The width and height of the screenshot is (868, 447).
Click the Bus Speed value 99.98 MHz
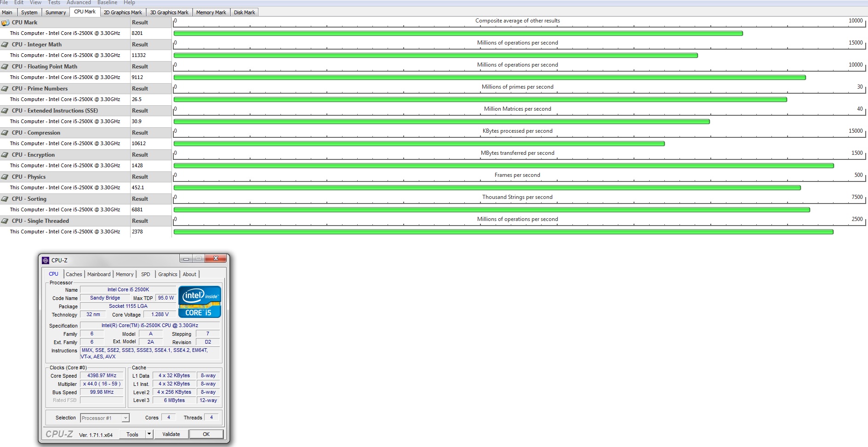coord(102,392)
